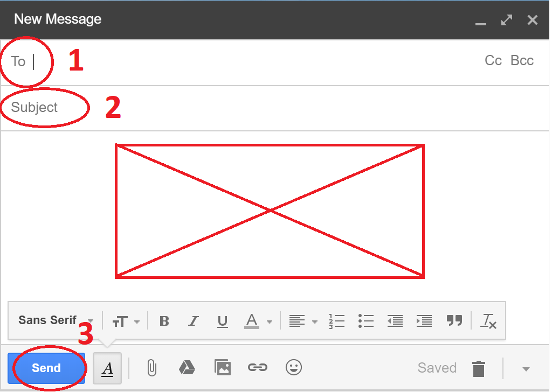Send the email message
This screenshot has height=392, width=552.
[x=46, y=368]
